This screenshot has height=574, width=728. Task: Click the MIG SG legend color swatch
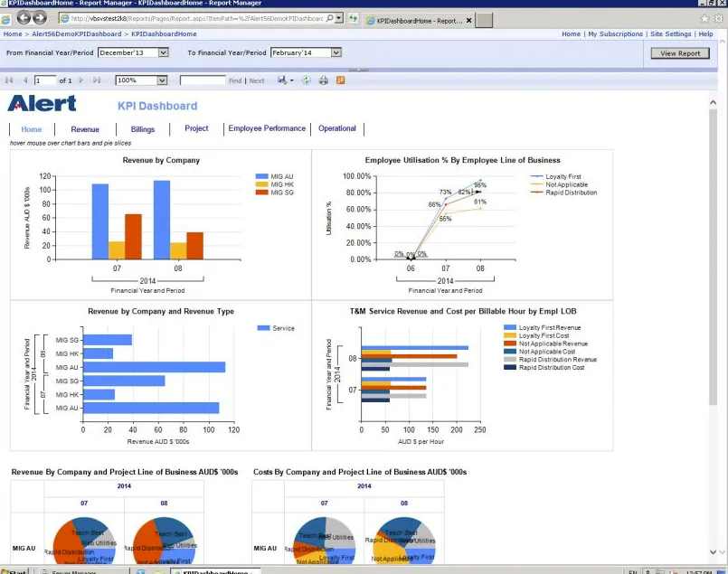click(262, 193)
